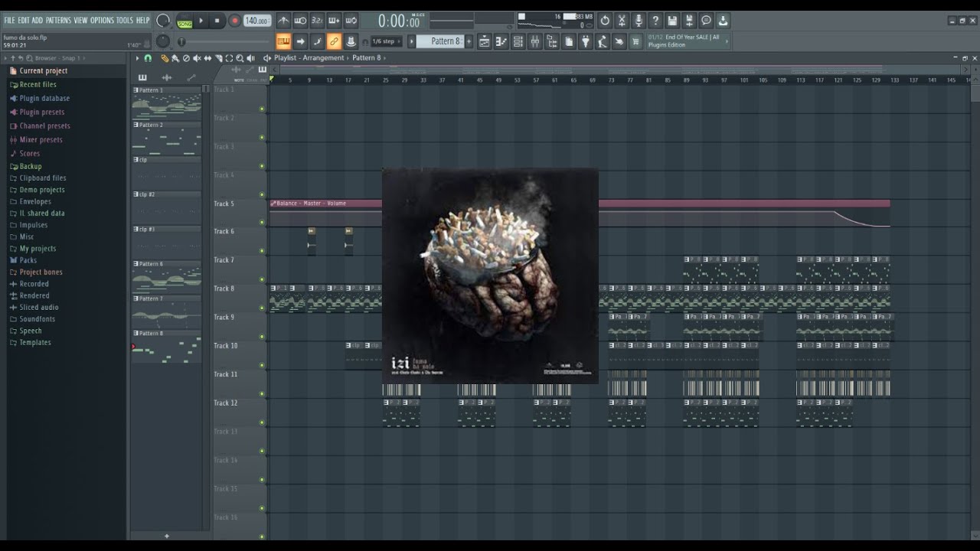Click the question mark help icon

coord(655,21)
